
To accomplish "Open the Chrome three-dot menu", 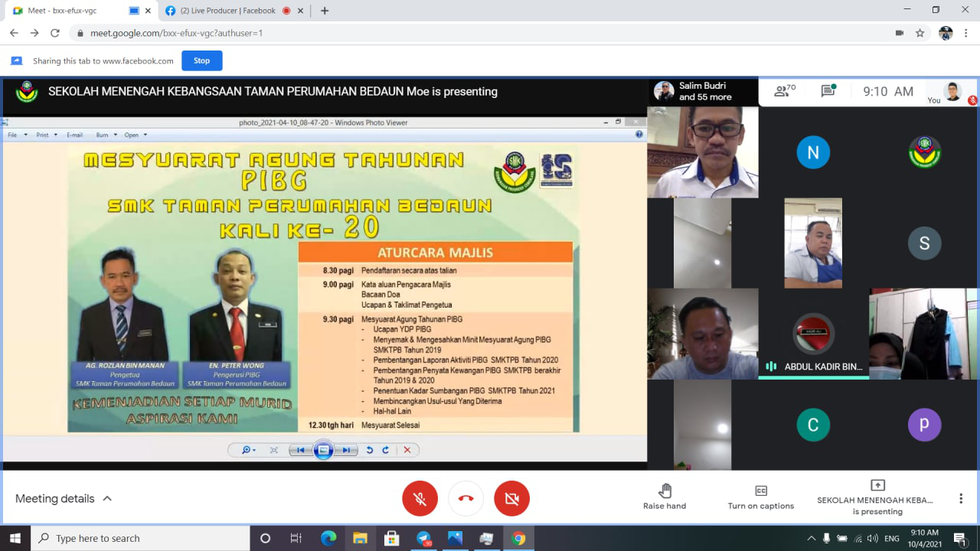I will (x=967, y=33).
